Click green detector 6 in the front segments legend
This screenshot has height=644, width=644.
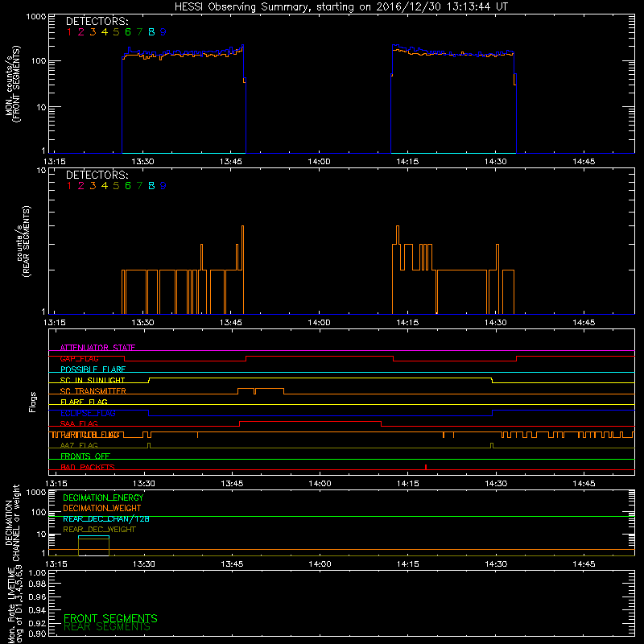coord(128,32)
